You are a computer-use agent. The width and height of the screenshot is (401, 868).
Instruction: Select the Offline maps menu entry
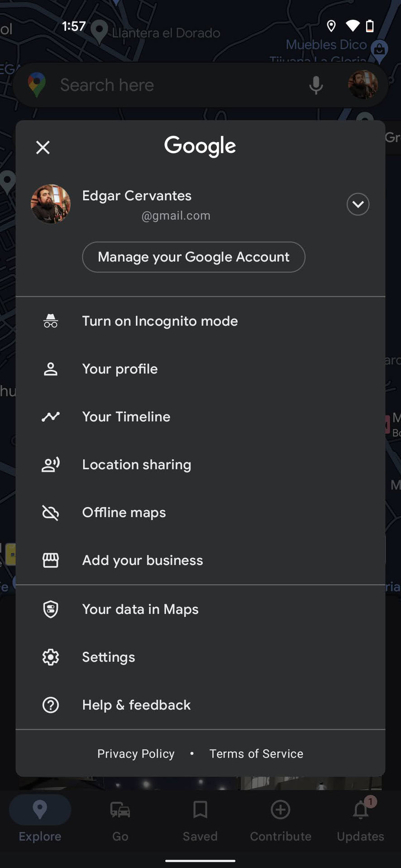124,513
